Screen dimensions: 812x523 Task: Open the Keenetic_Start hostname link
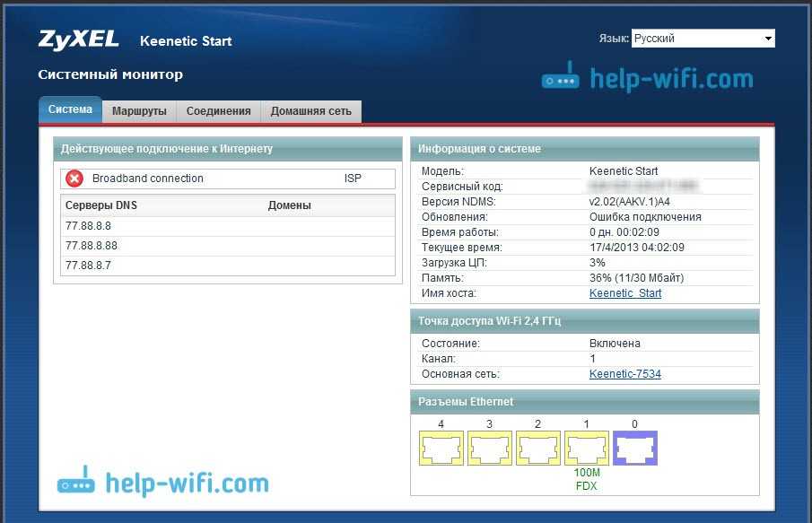pyautogui.click(x=624, y=293)
